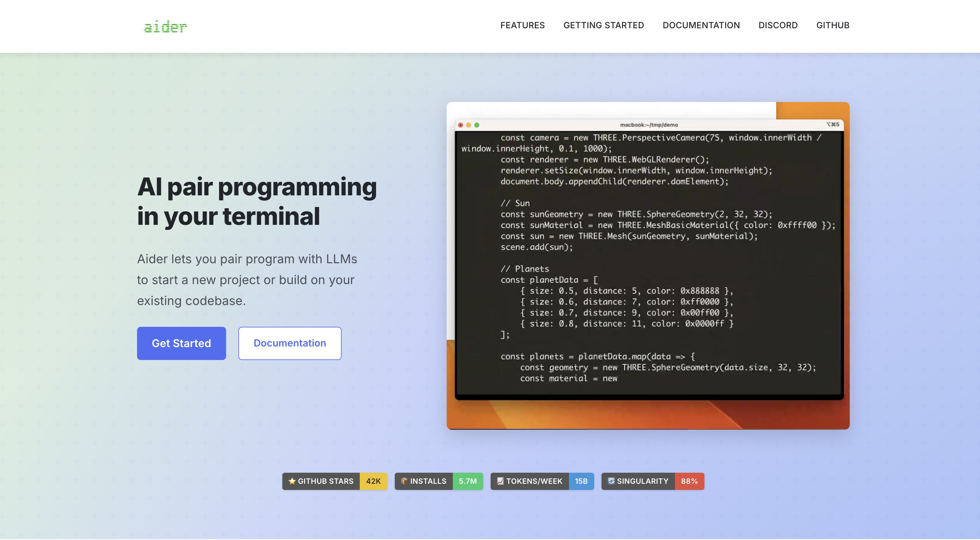Click the yellow minimize dot in the terminal demo
This screenshot has height=540, width=980.
[x=468, y=125]
